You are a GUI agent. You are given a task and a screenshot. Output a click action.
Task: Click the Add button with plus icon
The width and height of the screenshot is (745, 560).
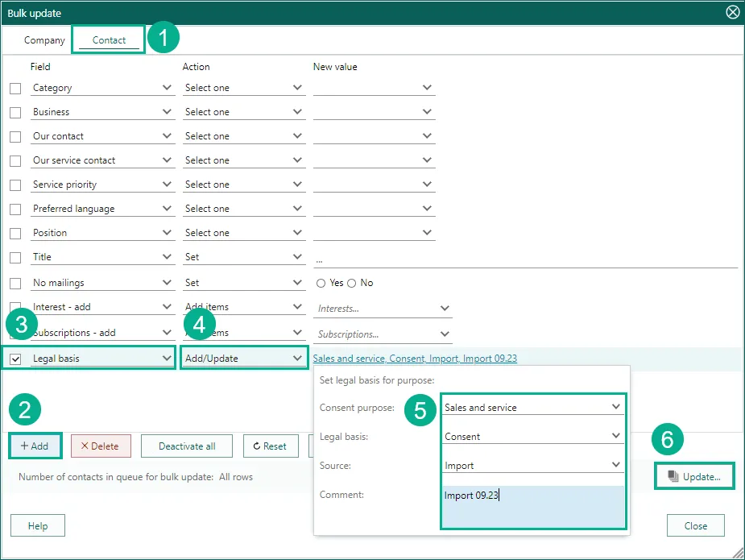pos(35,446)
